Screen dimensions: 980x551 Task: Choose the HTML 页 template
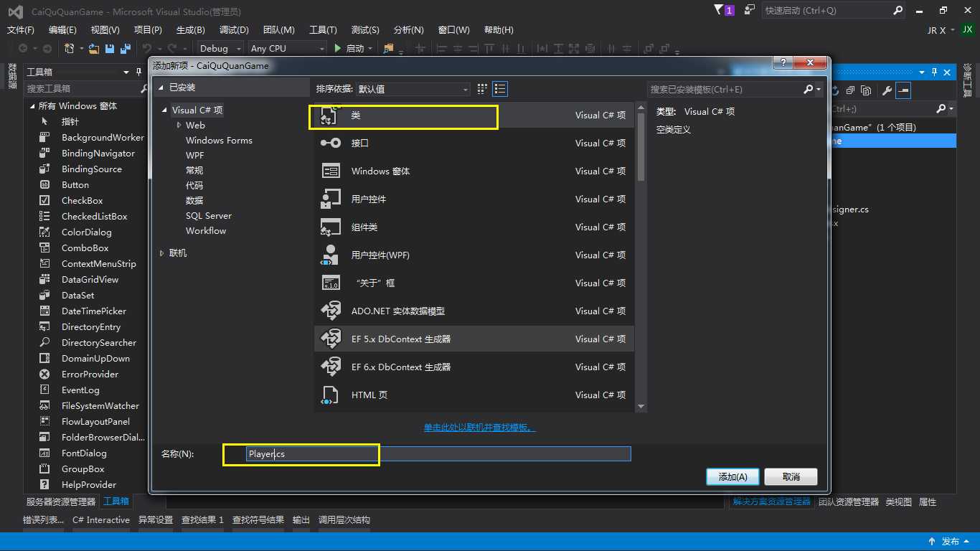[x=474, y=395]
